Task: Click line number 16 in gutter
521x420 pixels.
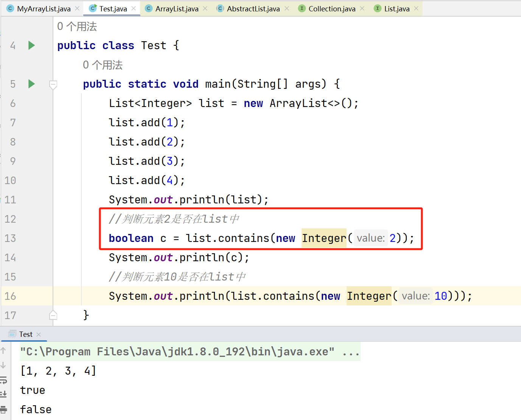Action: (10, 296)
